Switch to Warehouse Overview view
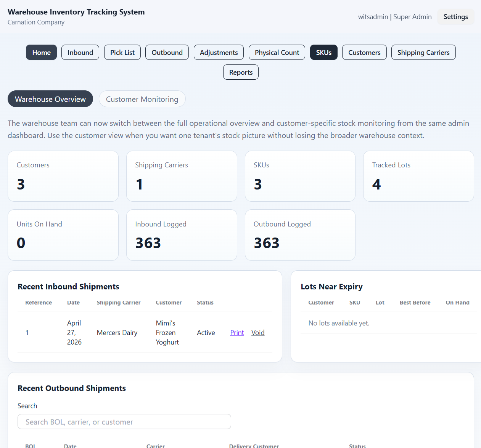481x448 pixels. point(50,99)
